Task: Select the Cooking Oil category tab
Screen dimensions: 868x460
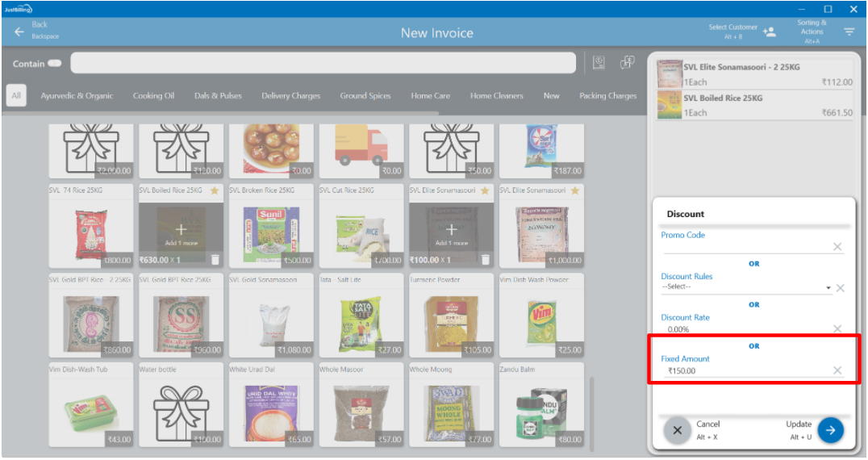Action: pyautogui.click(x=153, y=96)
